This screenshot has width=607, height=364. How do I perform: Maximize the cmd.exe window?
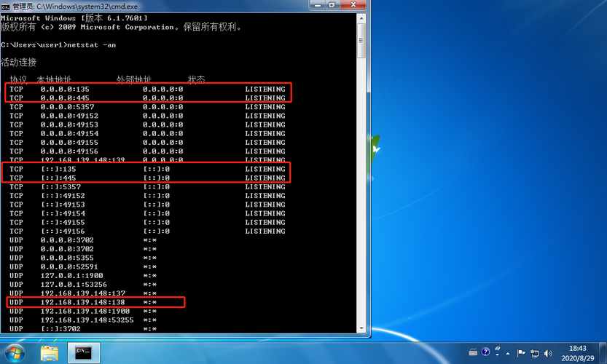(332, 5)
